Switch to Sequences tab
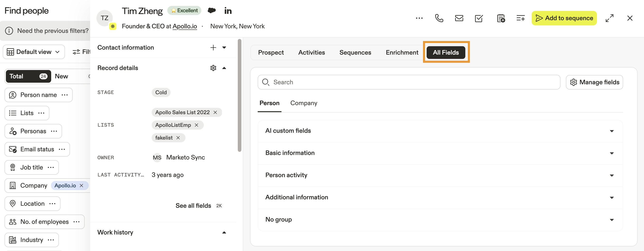This screenshot has height=251, width=644. coord(355,53)
